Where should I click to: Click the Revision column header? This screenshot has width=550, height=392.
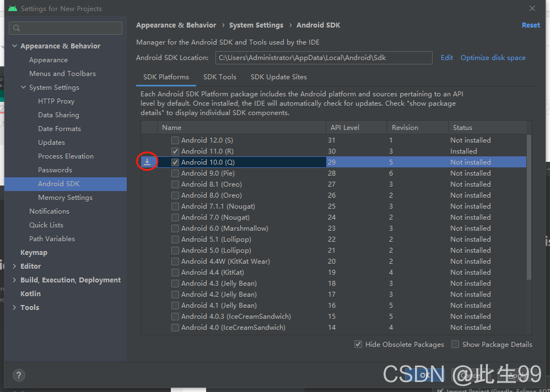(417, 128)
